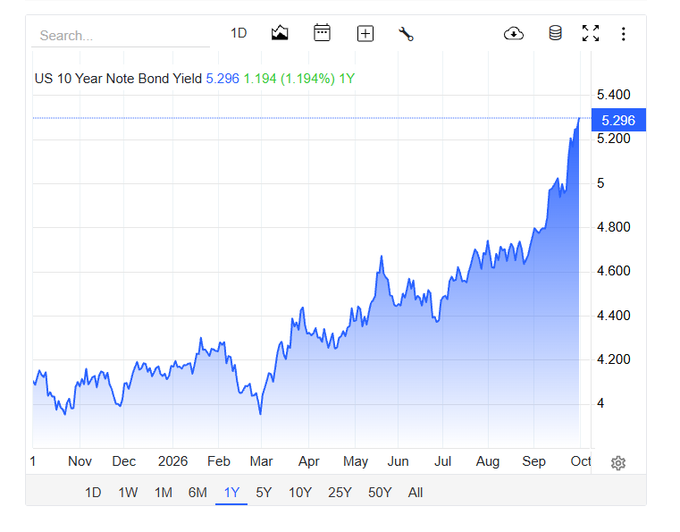The width and height of the screenshot is (680, 532).
Task: Open the chart type icon
Action: point(280,33)
